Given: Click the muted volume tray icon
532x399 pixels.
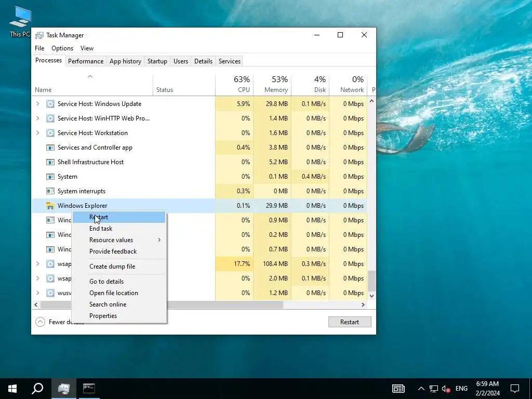Looking at the screenshot, I should click(x=446, y=389).
